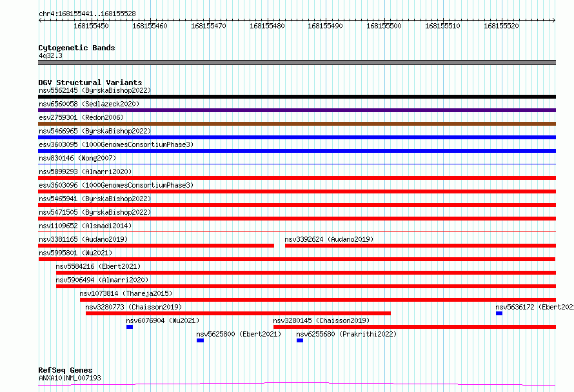Open nsv5471505 (ByrskaBishop2022) label
Screen dimensions: 574x392
[x=95, y=212]
